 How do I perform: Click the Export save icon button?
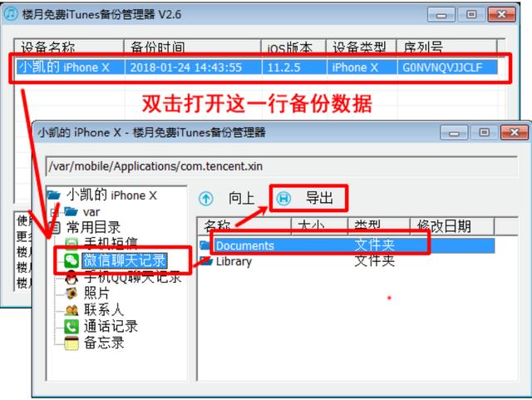click(283, 198)
